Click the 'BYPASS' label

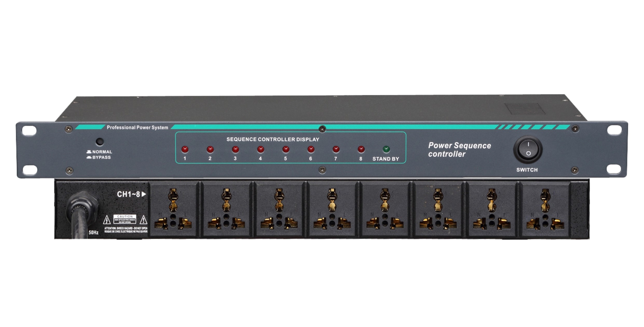(101, 157)
